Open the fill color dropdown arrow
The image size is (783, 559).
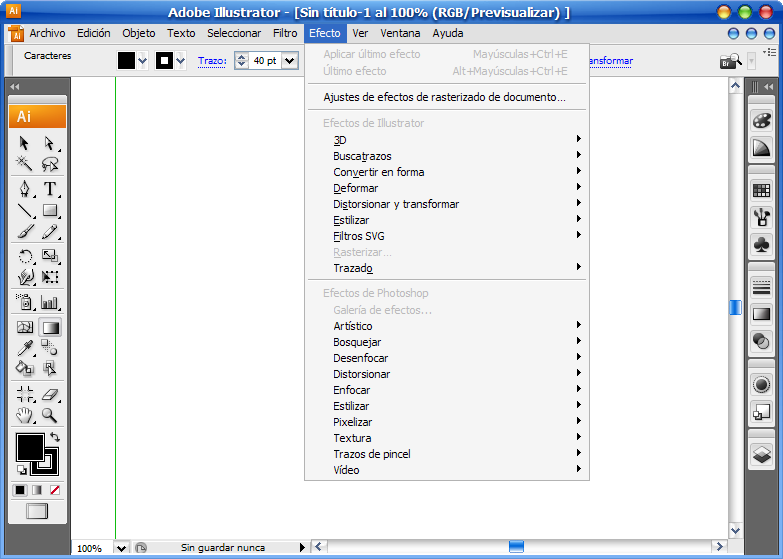pos(142,61)
